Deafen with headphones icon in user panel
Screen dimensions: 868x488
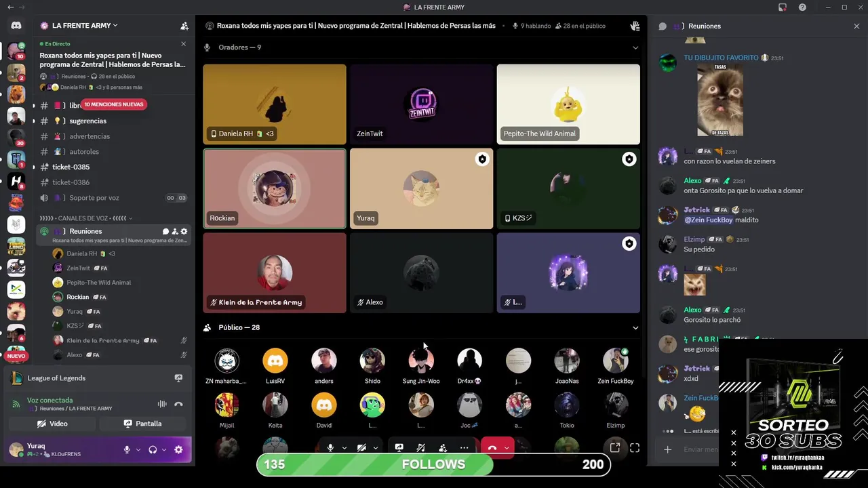click(x=153, y=449)
